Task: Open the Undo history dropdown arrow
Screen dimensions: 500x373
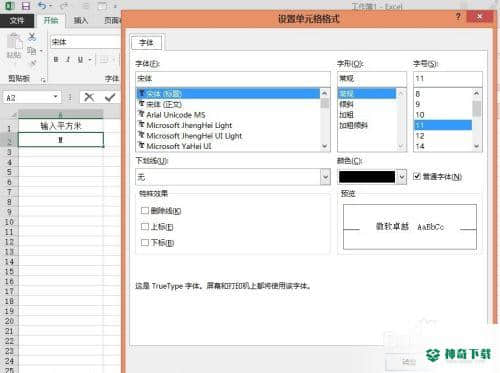Action: click(x=50, y=6)
